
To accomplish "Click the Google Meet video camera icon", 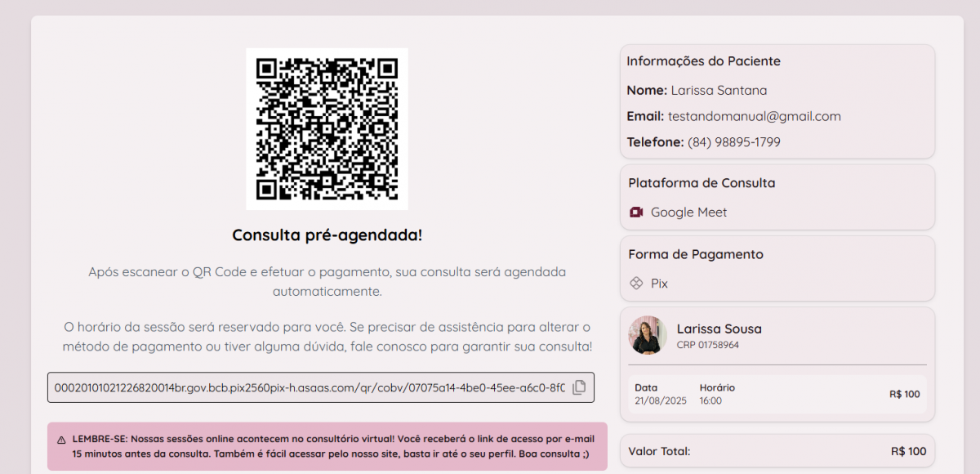I will pos(636,212).
